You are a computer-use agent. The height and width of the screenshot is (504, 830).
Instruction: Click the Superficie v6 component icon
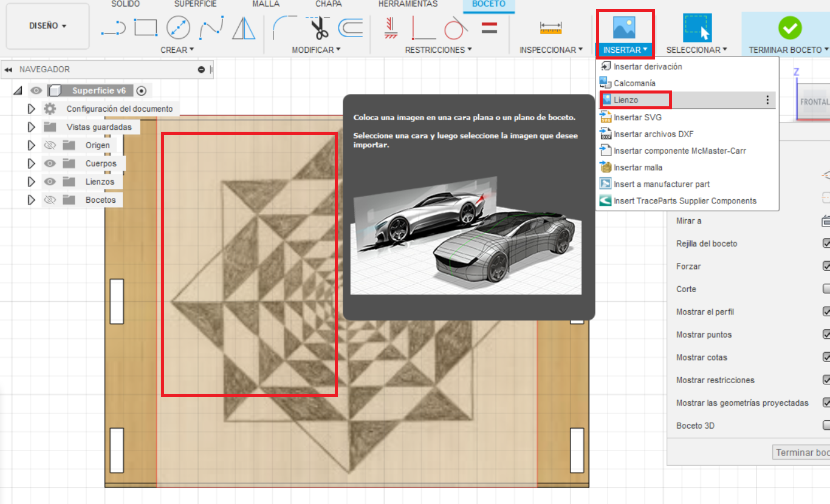[55, 90]
